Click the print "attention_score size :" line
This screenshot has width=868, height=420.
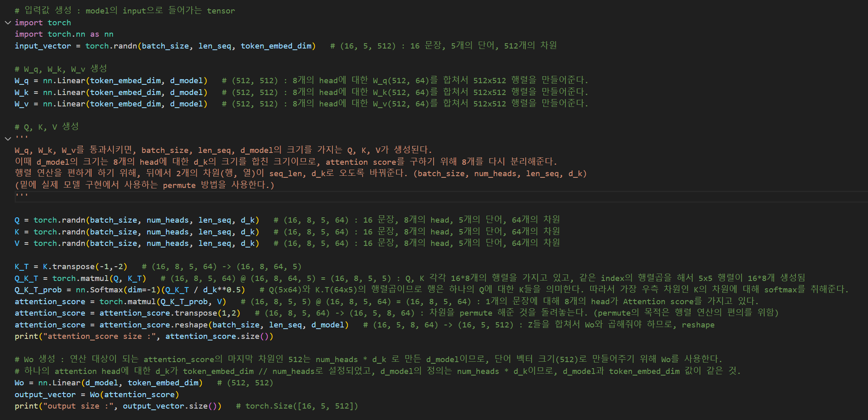(x=144, y=336)
